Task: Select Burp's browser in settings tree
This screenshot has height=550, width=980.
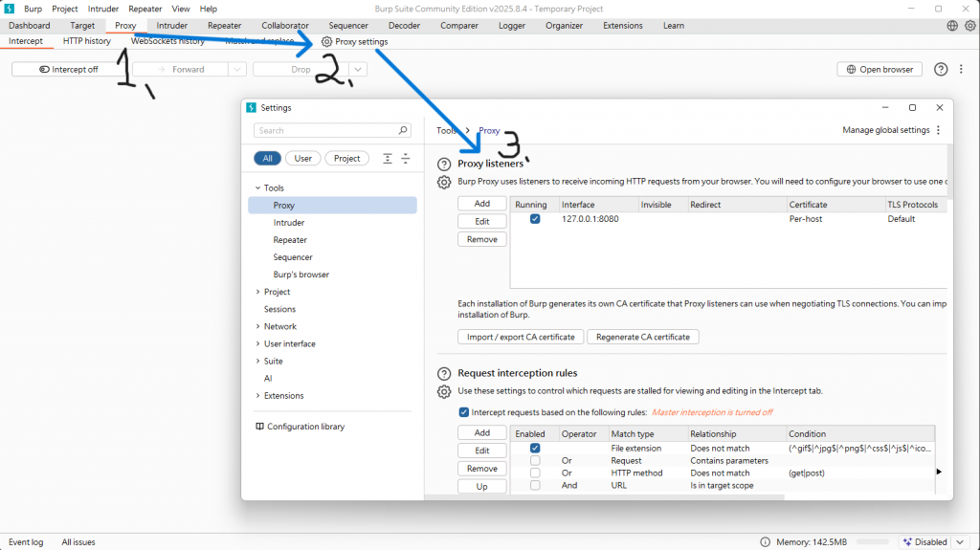Action: 301,275
